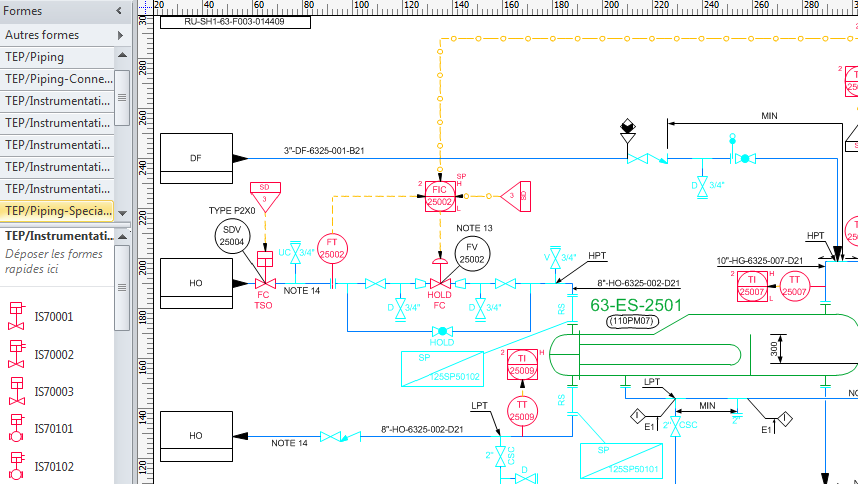
Task: Select the HOLD bypass ball valve
Action: click(x=442, y=331)
